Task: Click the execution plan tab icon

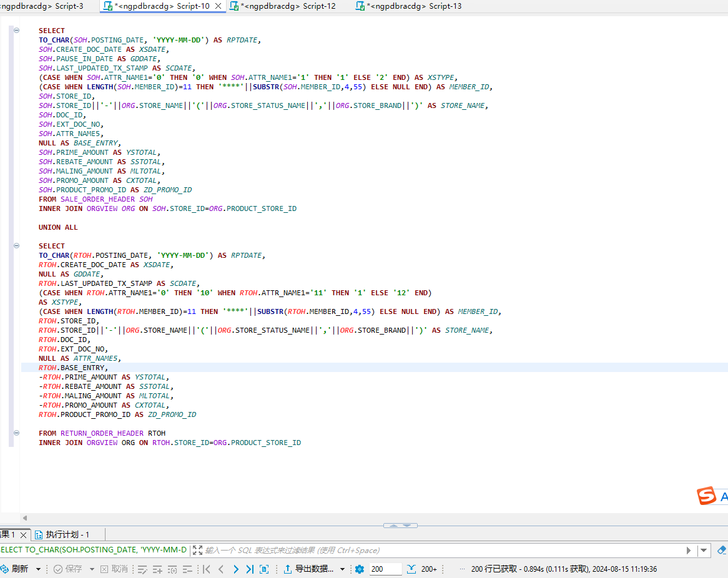Action: (39, 535)
